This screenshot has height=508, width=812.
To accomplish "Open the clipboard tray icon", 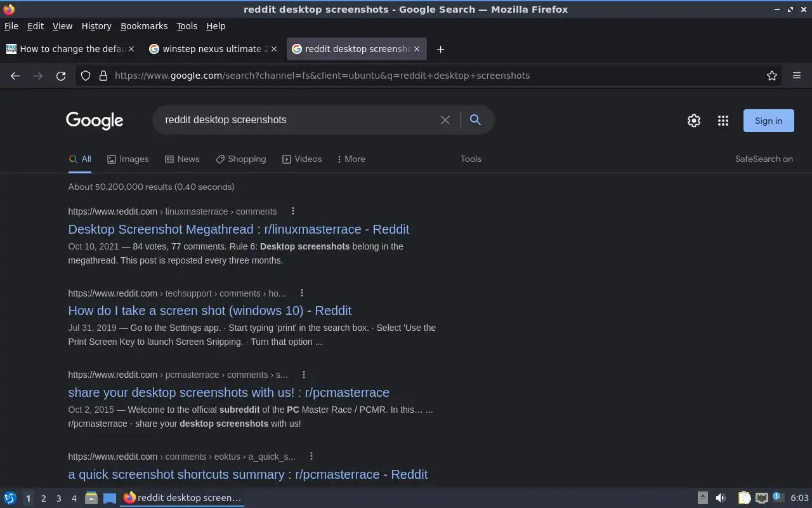I will pyautogui.click(x=744, y=498).
